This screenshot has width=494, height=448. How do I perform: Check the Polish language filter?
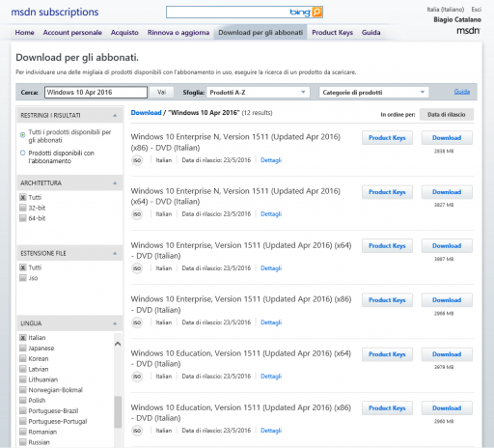23,401
